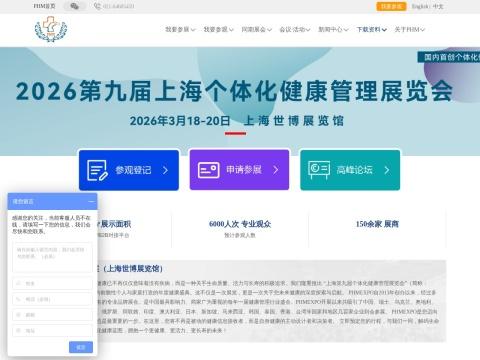Click the 2026第九届上海个体化健康管理展览会 banner title

click(x=234, y=91)
